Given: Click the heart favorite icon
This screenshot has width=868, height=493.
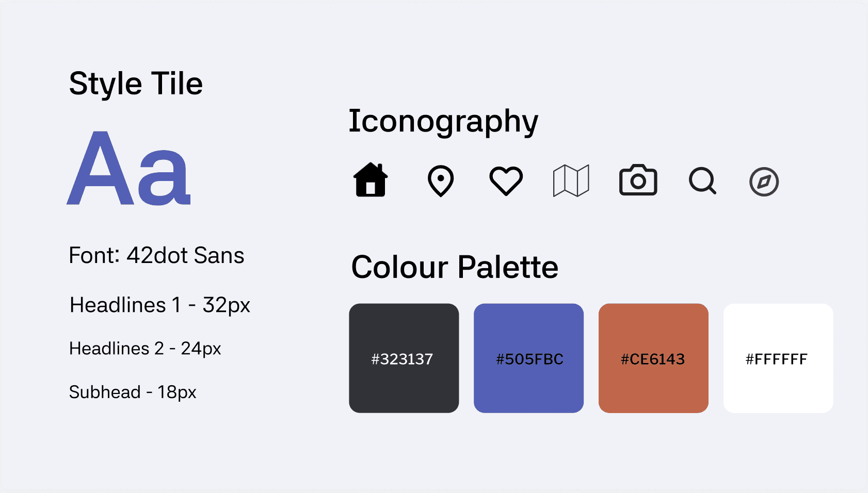Looking at the screenshot, I should point(506,181).
